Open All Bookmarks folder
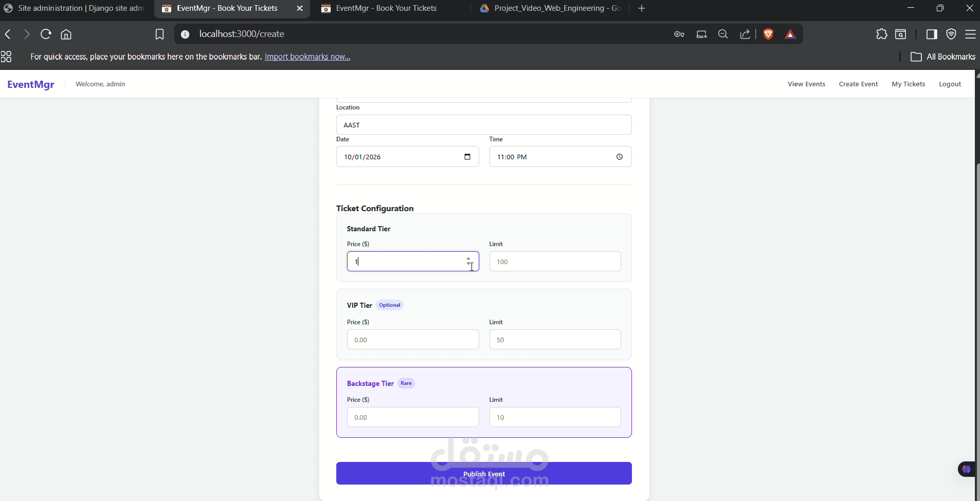 [x=943, y=57]
